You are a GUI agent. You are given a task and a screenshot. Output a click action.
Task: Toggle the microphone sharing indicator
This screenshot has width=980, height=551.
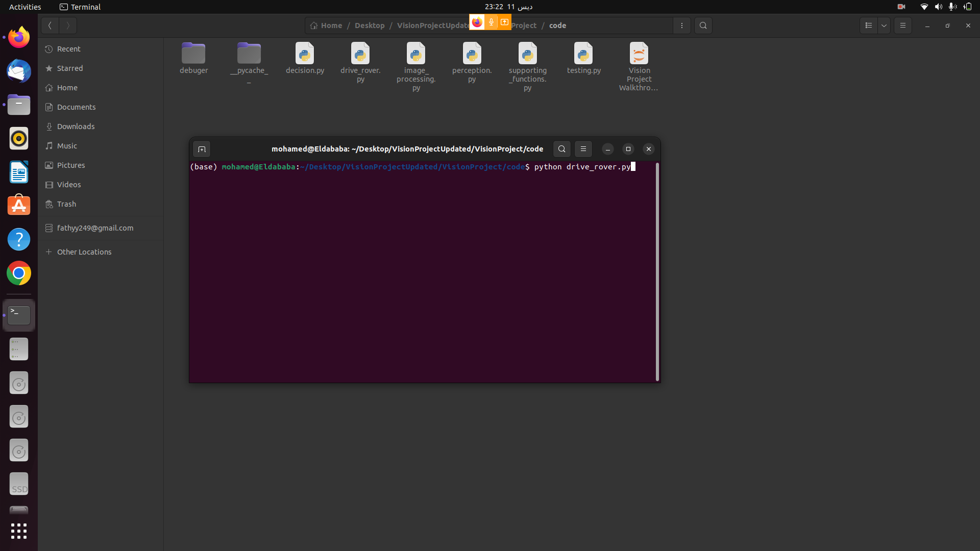[x=491, y=22]
